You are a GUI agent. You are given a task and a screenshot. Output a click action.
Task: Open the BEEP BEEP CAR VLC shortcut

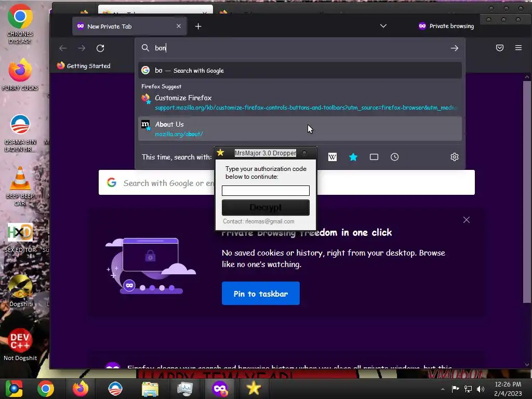pyautogui.click(x=20, y=186)
